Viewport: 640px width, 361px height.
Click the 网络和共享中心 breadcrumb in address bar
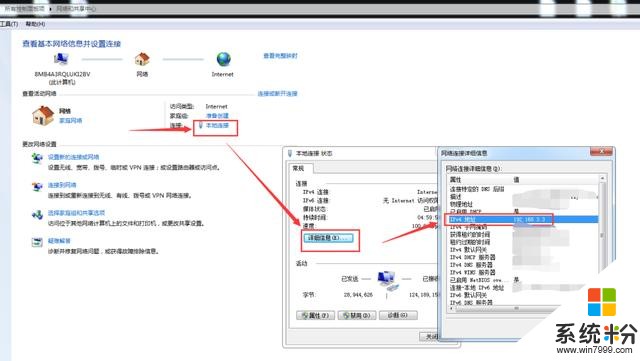pos(76,9)
